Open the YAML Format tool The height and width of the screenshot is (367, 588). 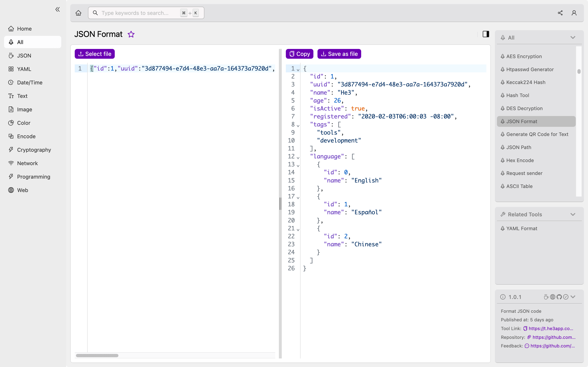[521, 228]
